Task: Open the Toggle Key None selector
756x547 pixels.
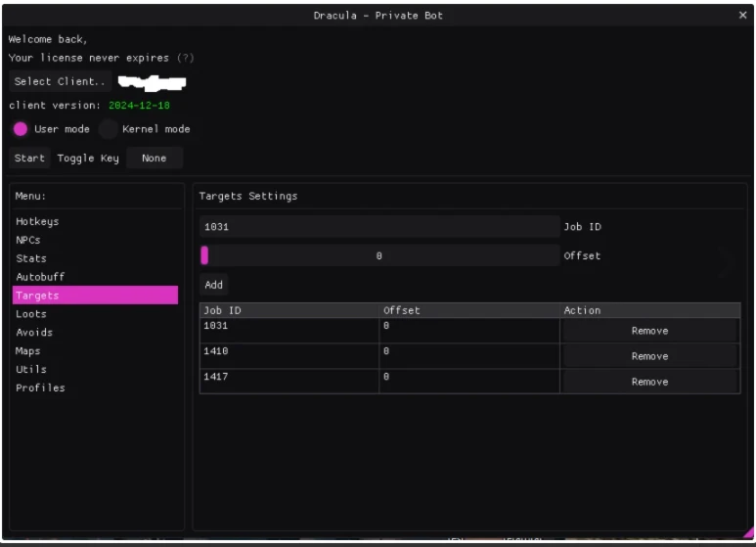Action: 154,159
